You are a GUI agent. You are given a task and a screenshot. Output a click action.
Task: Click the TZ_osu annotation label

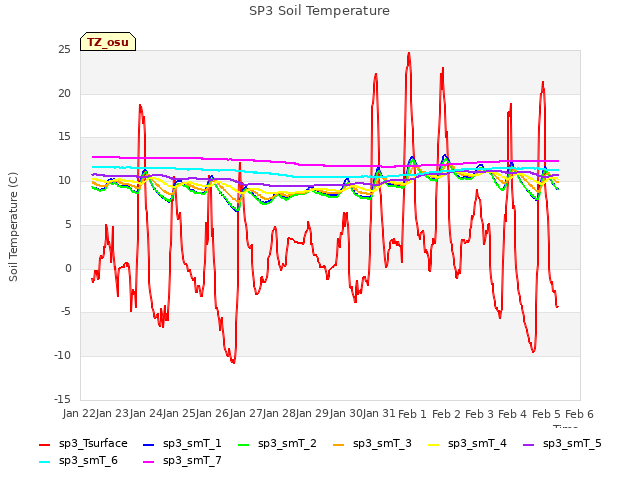pyautogui.click(x=108, y=42)
